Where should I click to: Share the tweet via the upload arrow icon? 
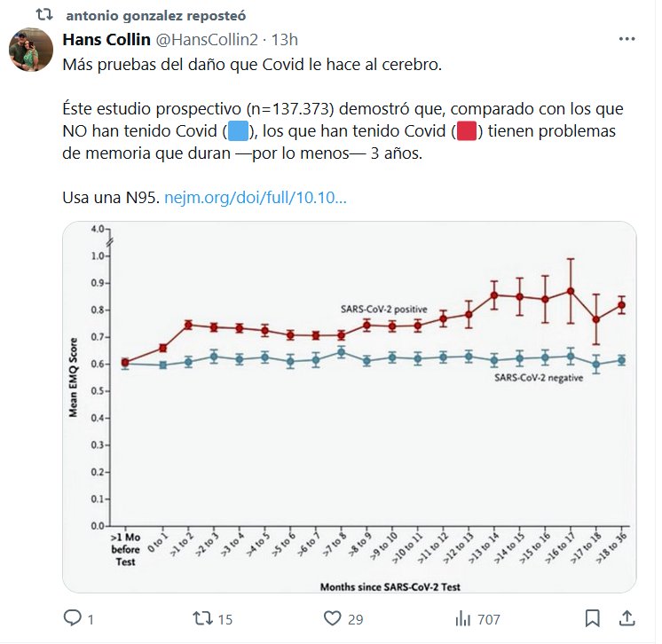(626, 618)
